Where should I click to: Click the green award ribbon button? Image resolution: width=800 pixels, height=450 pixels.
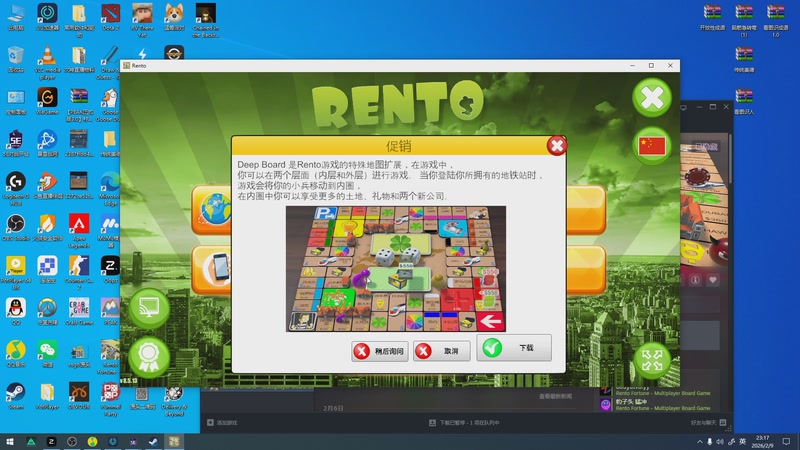click(x=149, y=356)
